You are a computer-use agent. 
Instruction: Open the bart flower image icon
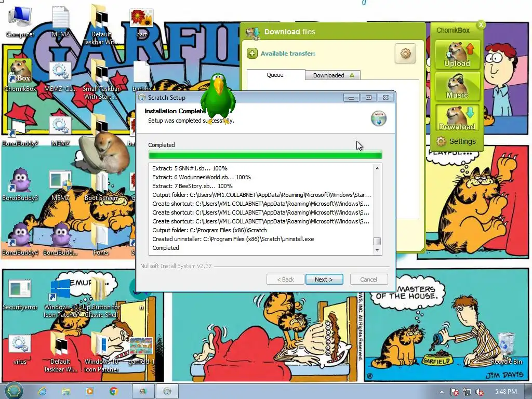(141, 21)
